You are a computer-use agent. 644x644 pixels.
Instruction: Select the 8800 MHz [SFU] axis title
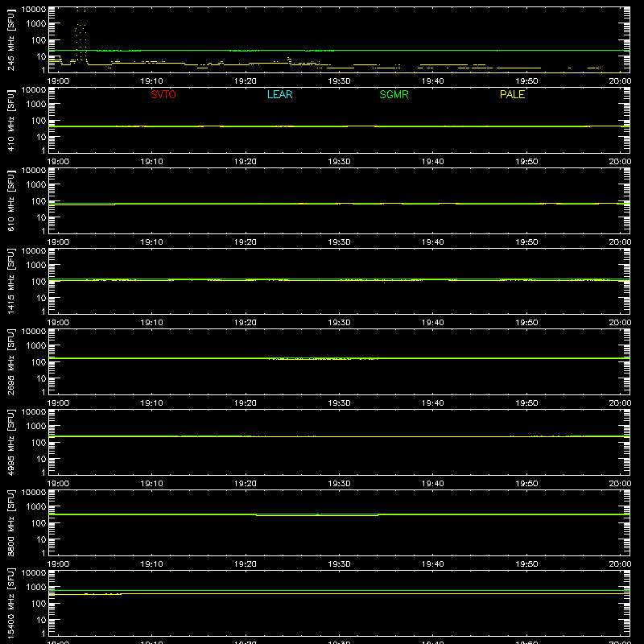point(10,522)
